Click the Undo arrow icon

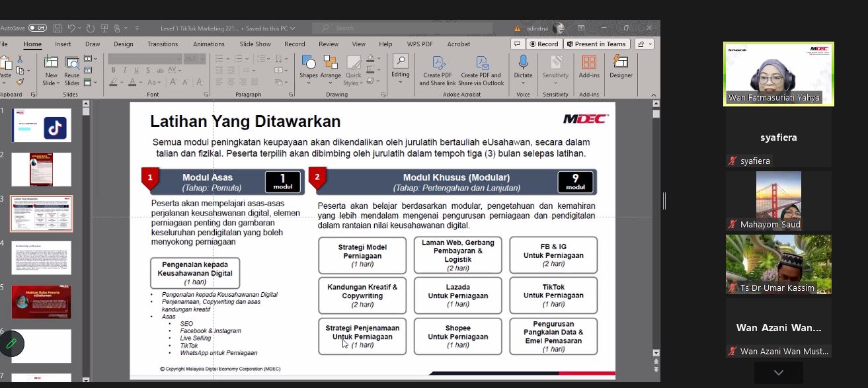point(71,28)
